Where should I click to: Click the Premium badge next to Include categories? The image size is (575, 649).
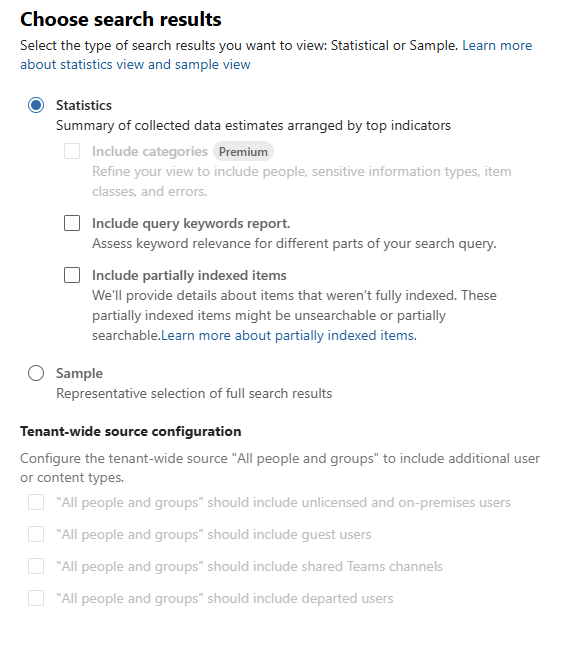coord(243,152)
